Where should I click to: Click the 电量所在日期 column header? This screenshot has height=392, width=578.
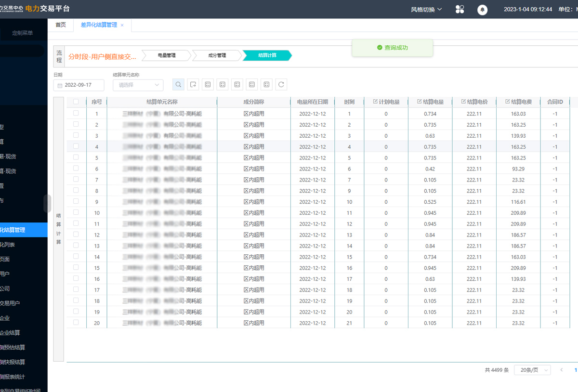(313, 102)
